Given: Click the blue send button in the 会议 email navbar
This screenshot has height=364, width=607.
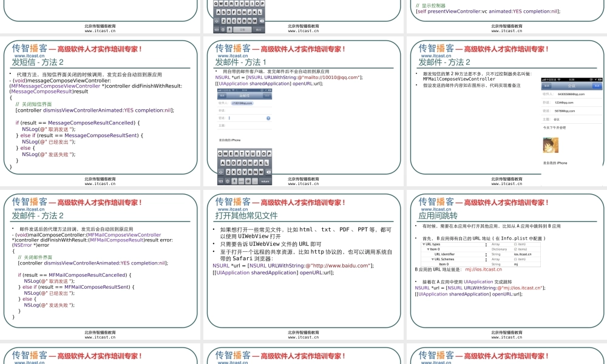Looking at the screenshot, I should pyautogui.click(x=596, y=86).
